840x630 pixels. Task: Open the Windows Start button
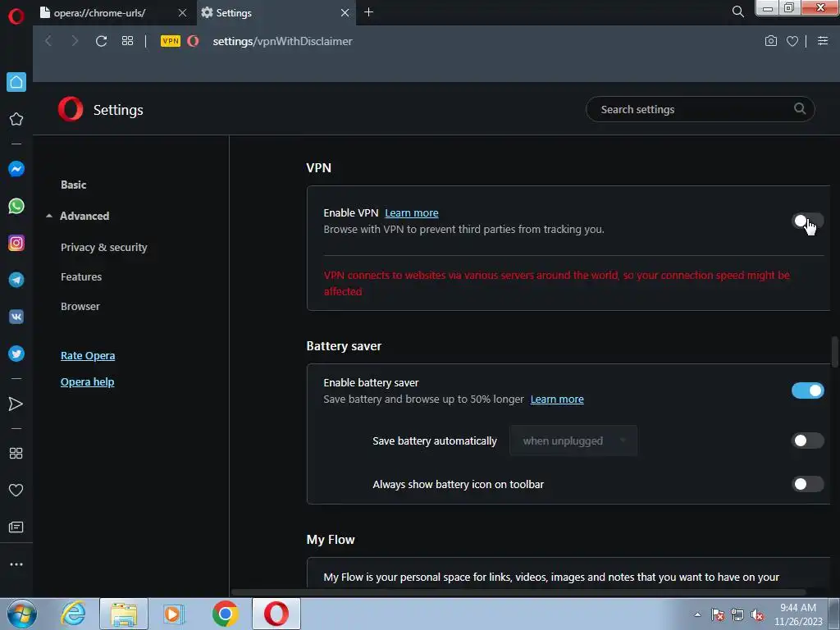coord(21,614)
